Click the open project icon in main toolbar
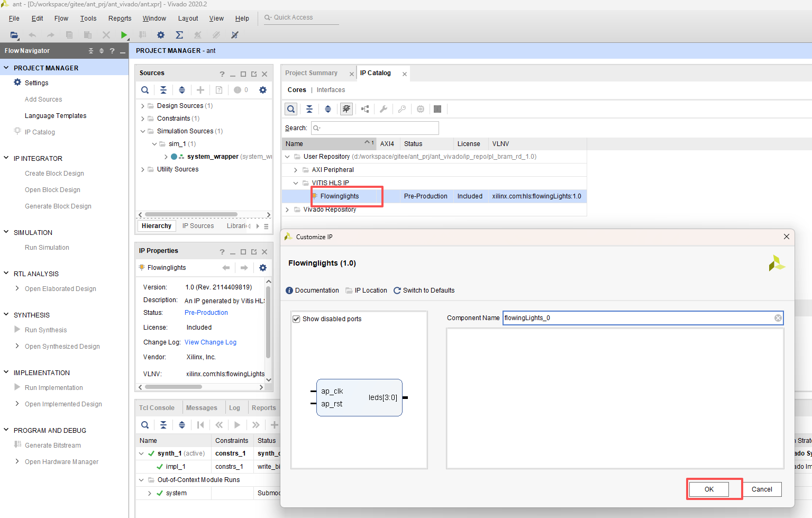 coord(14,35)
